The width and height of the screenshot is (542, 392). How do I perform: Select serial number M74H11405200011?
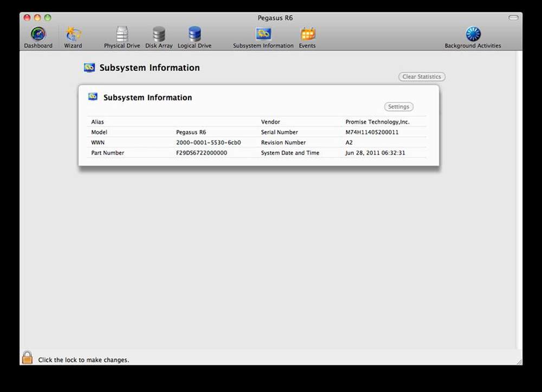[372, 132]
